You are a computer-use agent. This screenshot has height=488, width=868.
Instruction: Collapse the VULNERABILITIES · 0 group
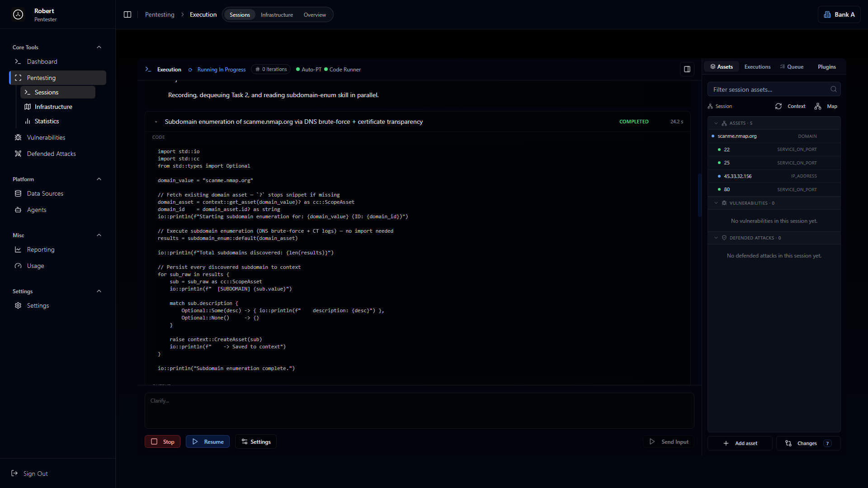[716, 203]
